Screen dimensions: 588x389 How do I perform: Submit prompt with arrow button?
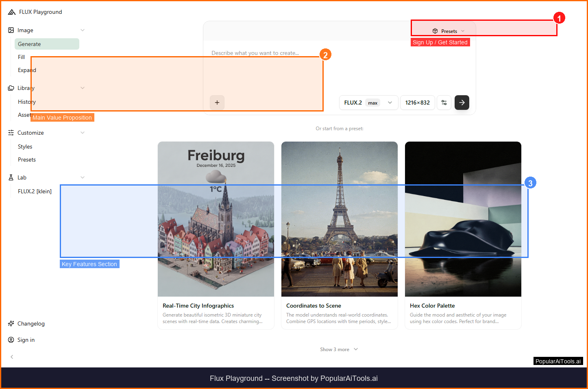point(462,103)
